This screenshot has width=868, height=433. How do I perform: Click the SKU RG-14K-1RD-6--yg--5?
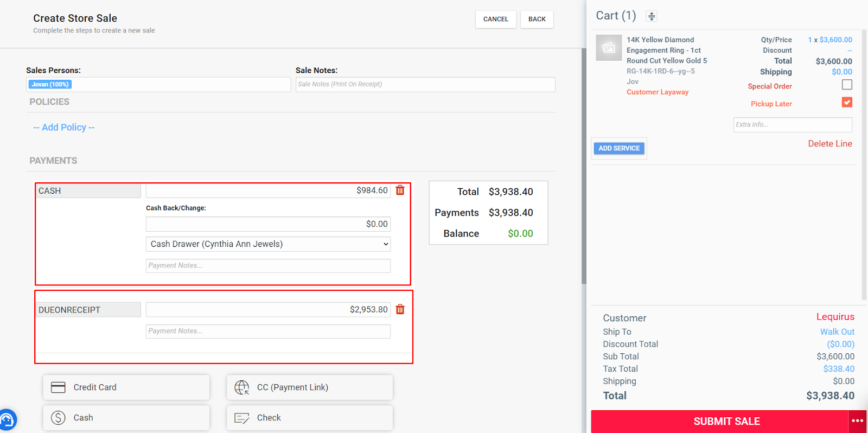pos(661,71)
